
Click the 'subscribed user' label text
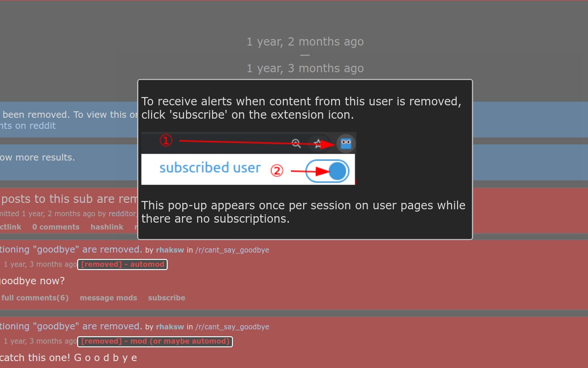tap(210, 167)
